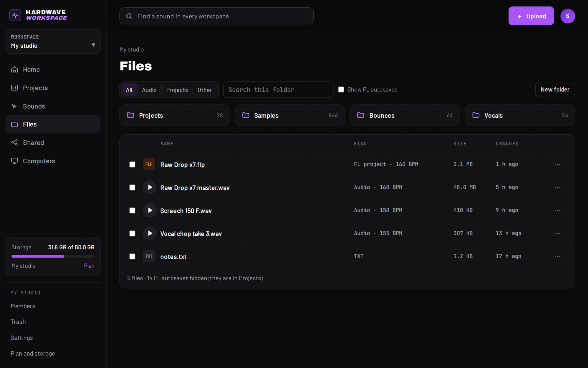Click the storage usage progress bar
This screenshot has height=368, width=588.
(x=53, y=256)
